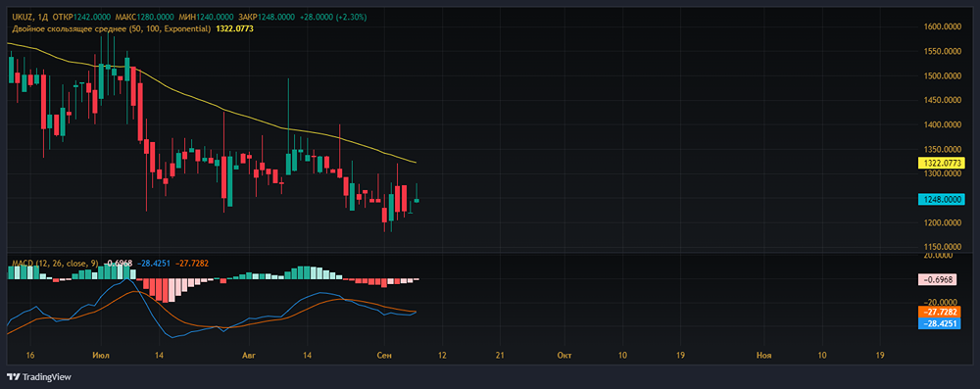
Task: Click the 1600.0000 price axis label
Action: point(942,26)
